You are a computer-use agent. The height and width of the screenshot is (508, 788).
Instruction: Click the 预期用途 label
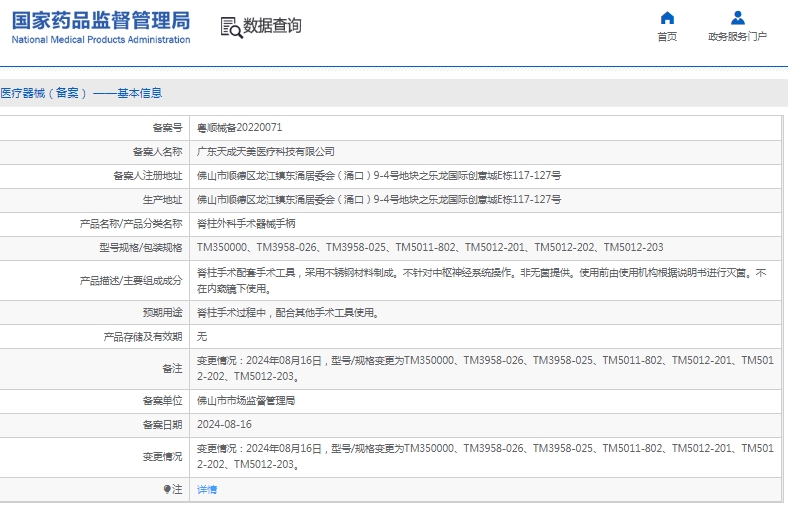tap(162, 313)
